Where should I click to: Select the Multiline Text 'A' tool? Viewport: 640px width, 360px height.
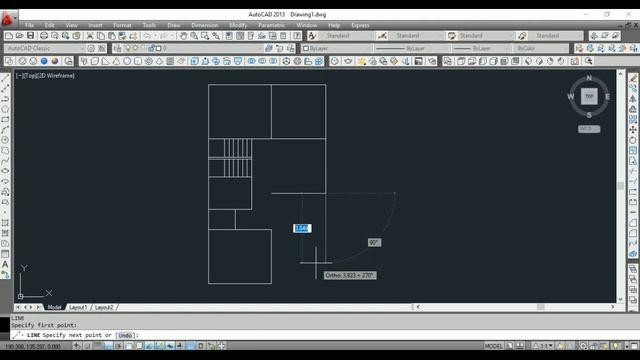click(x=5, y=264)
